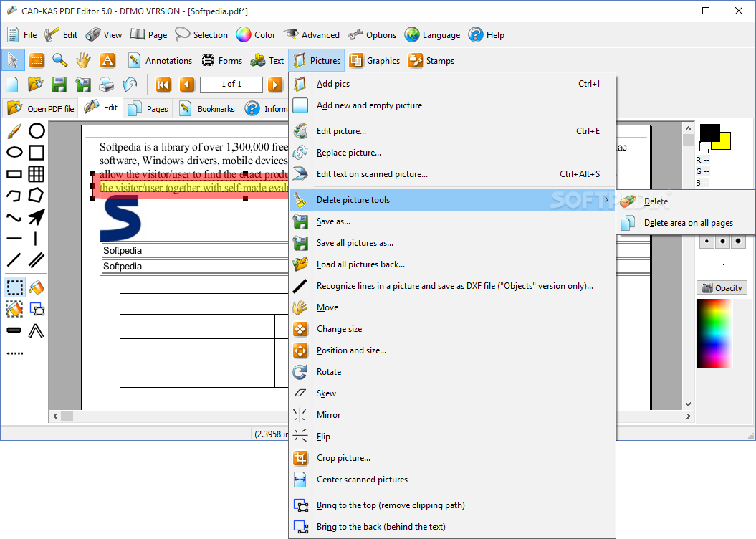Pick the table grid drawing tool
This screenshot has width=756, height=539.
click(x=37, y=174)
